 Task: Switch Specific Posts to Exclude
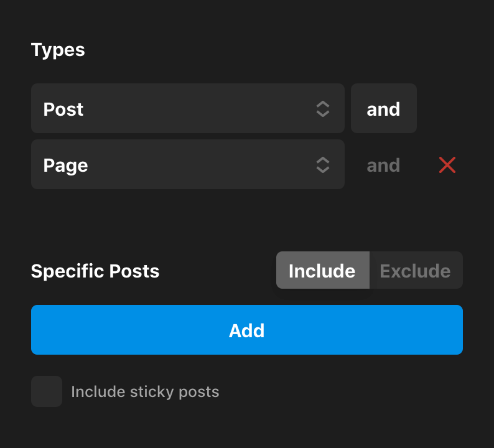point(415,271)
